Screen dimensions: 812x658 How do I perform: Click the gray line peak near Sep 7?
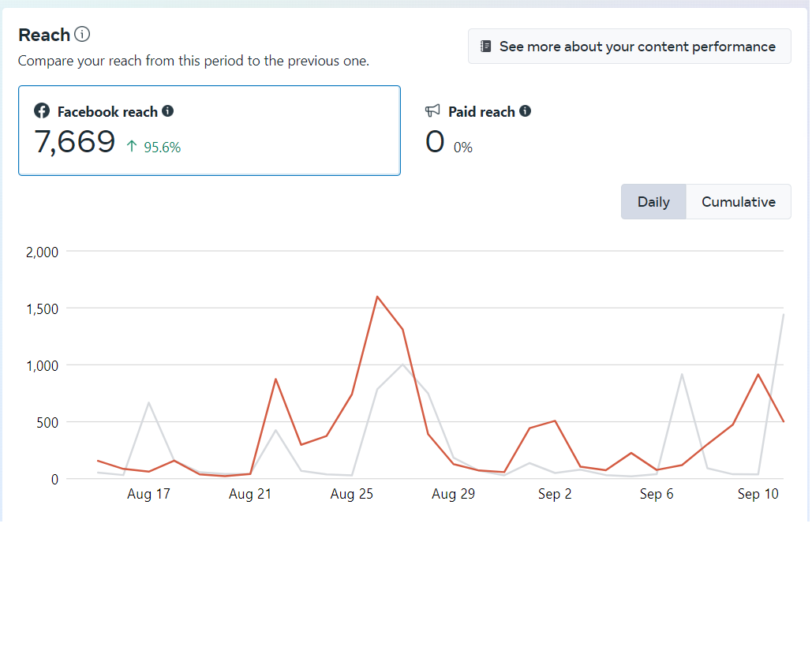(682, 374)
